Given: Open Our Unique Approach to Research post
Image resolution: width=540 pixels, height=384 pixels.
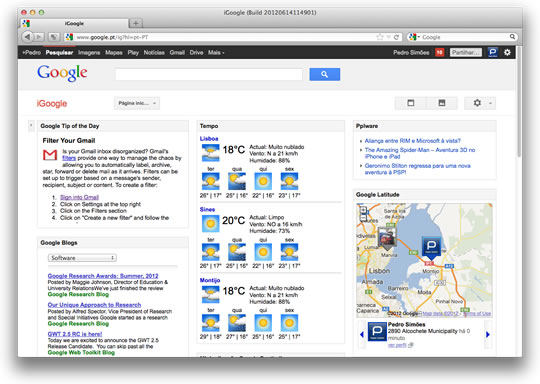Looking at the screenshot, I should pyautogui.click(x=94, y=305).
